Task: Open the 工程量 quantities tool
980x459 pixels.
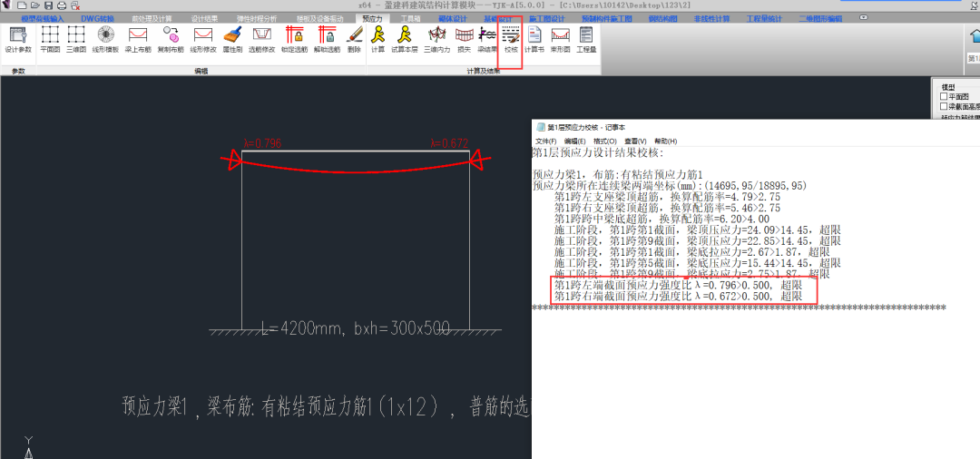Action: [586, 39]
